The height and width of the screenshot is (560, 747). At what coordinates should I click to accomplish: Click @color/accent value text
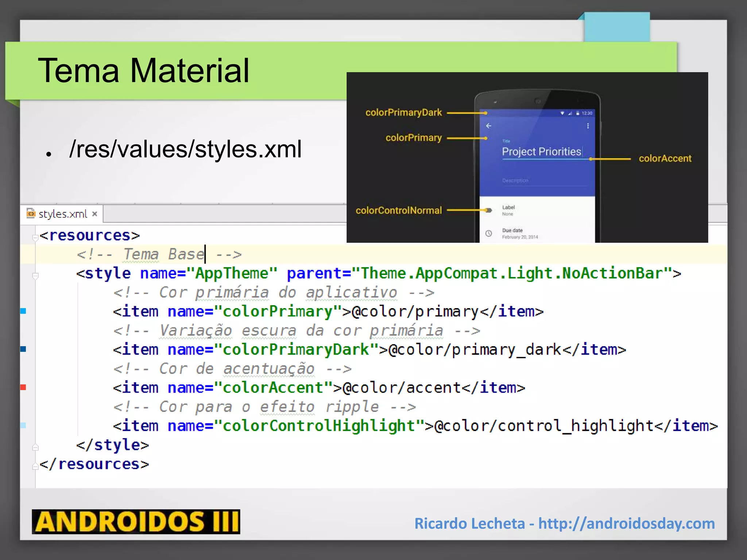pyautogui.click(x=402, y=388)
